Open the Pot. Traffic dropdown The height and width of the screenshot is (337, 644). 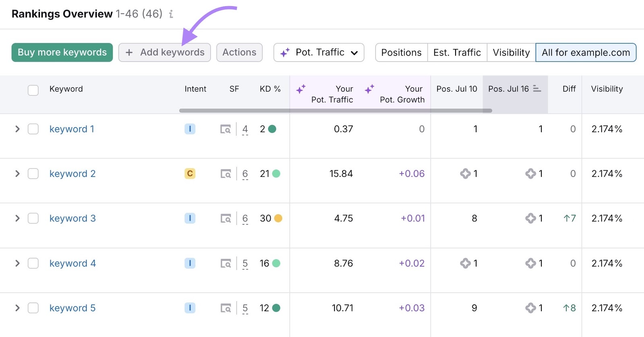coord(319,53)
